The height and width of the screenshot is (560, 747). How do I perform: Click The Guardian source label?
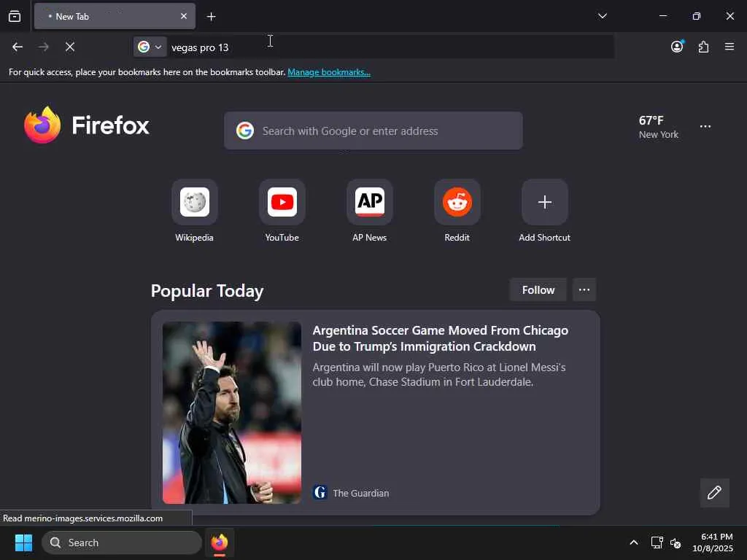pos(360,494)
